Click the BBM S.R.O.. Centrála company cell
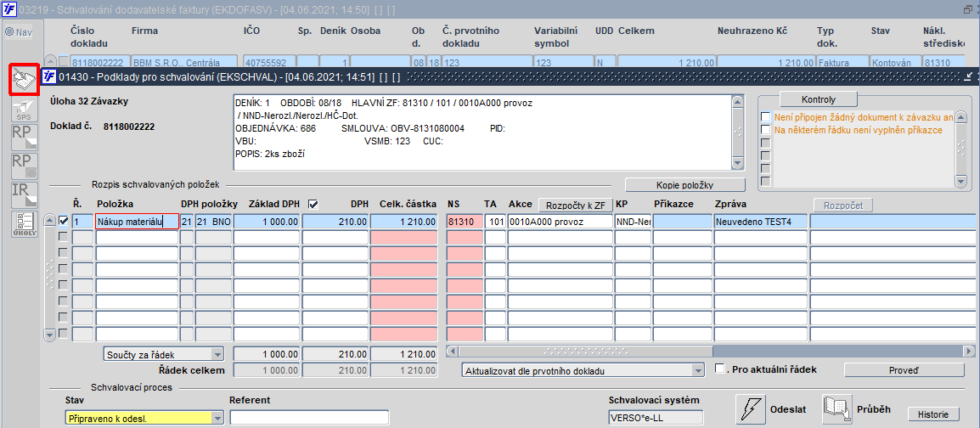The height and width of the screenshot is (428, 980). [185, 62]
